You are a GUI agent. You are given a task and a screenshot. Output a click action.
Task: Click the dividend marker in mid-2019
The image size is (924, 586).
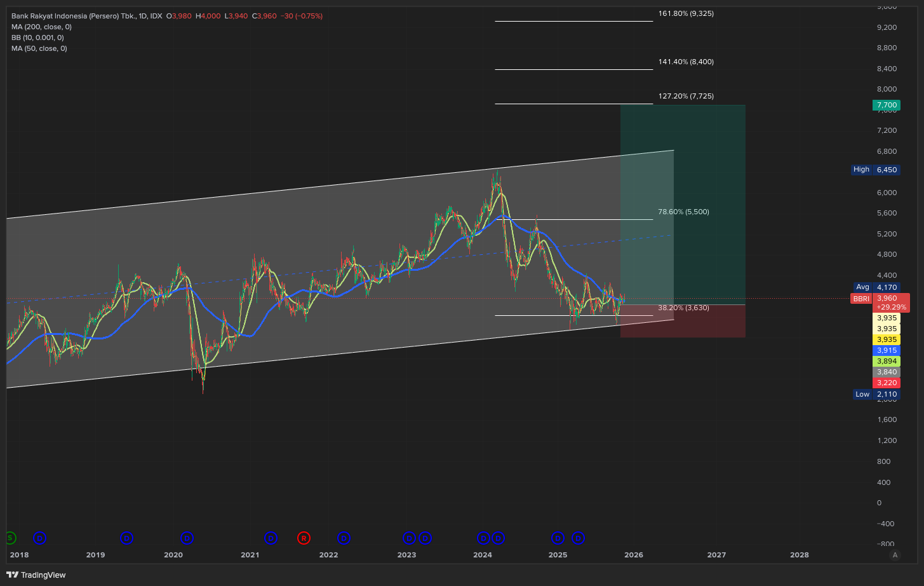pos(127,538)
